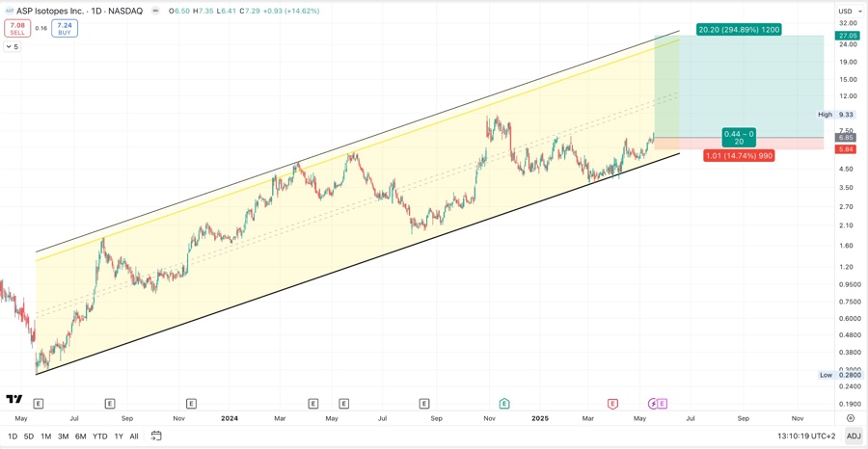Open the price scale settings gear icon
The height and width of the screenshot is (449, 868).
(850, 418)
